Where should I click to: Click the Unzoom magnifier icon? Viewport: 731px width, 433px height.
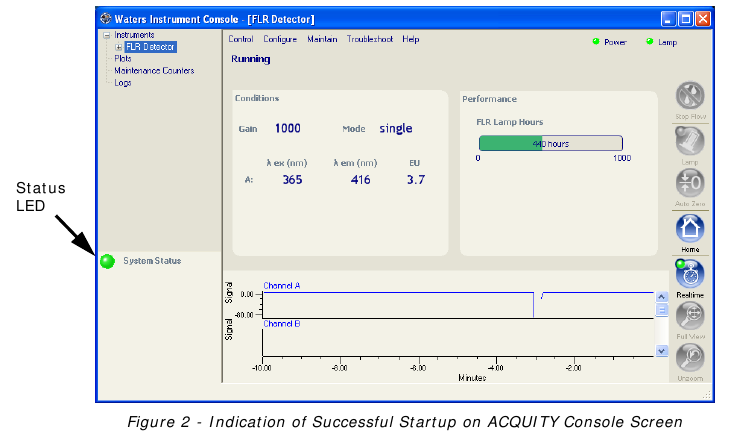(x=690, y=357)
